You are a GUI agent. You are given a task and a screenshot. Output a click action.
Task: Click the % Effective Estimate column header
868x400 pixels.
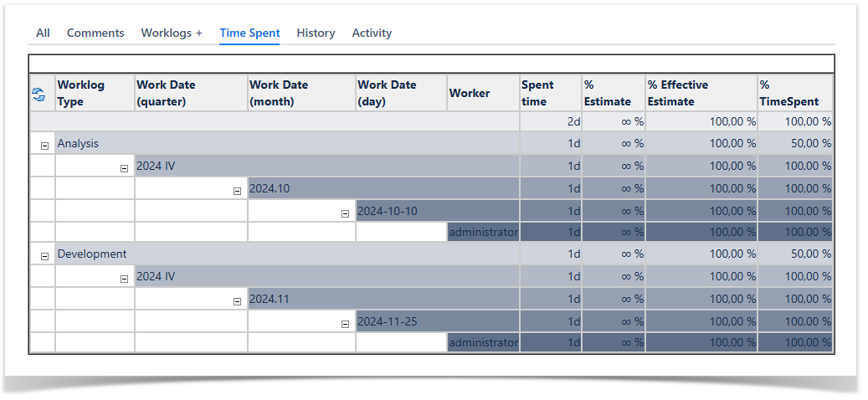coord(678,93)
